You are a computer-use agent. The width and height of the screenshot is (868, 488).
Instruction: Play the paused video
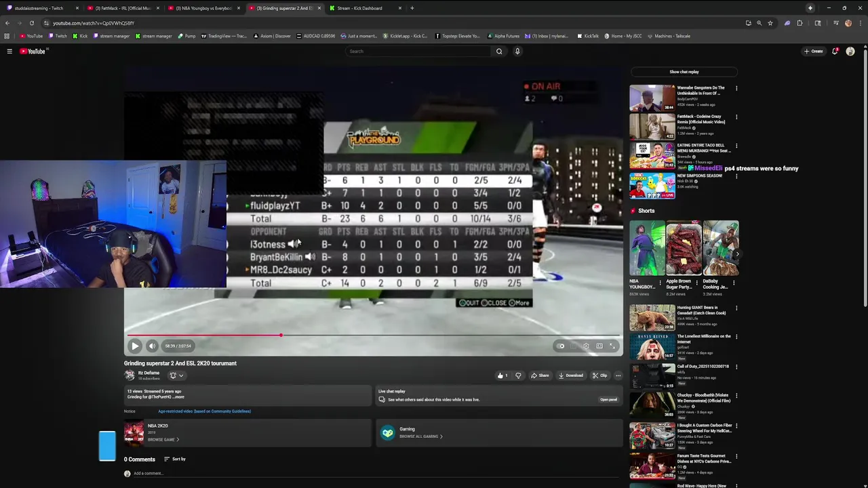tap(135, 346)
